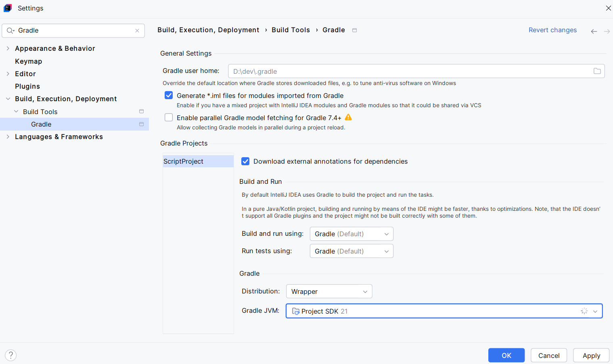Open the Gradle JVM dropdown
This screenshot has width=613, height=364.
click(444, 311)
